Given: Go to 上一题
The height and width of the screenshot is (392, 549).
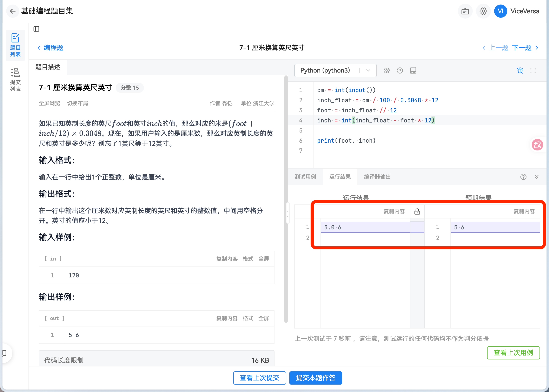Looking at the screenshot, I should coord(495,48).
